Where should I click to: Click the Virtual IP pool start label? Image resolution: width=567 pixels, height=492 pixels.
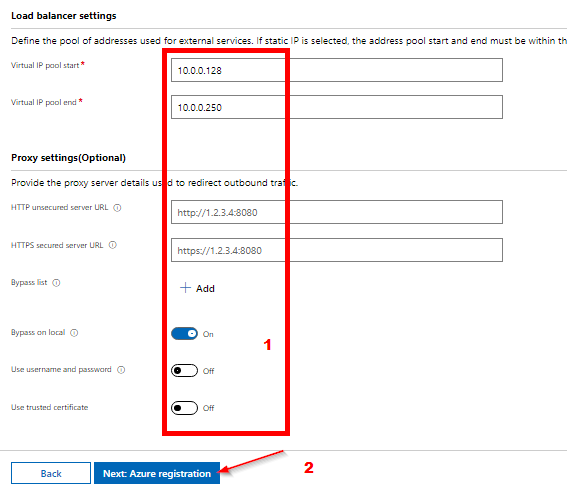(45, 65)
